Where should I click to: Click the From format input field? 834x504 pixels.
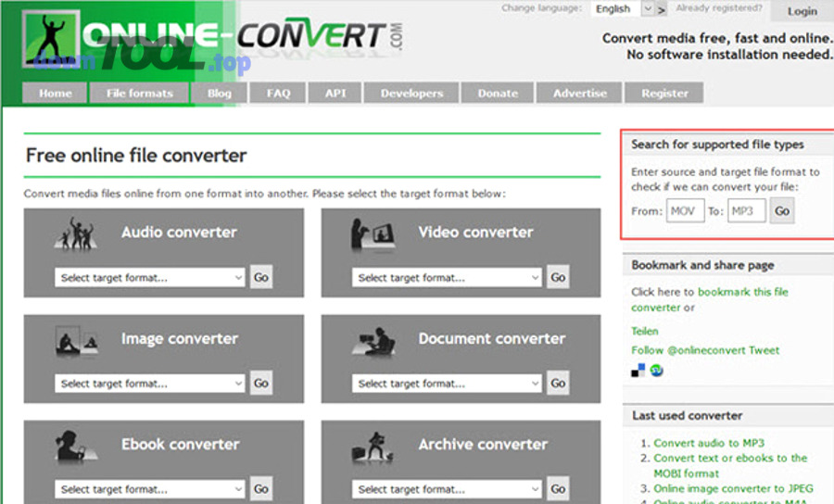point(685,210)
